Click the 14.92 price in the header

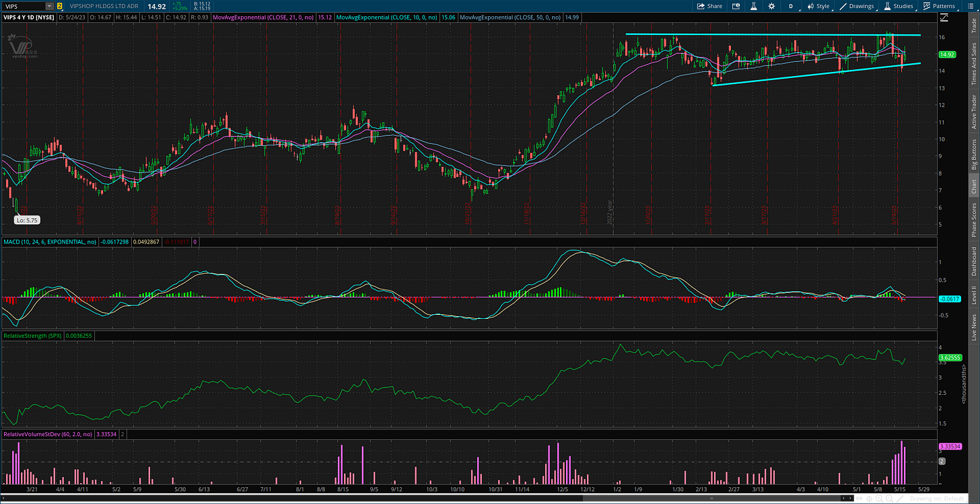pos(157,6)
